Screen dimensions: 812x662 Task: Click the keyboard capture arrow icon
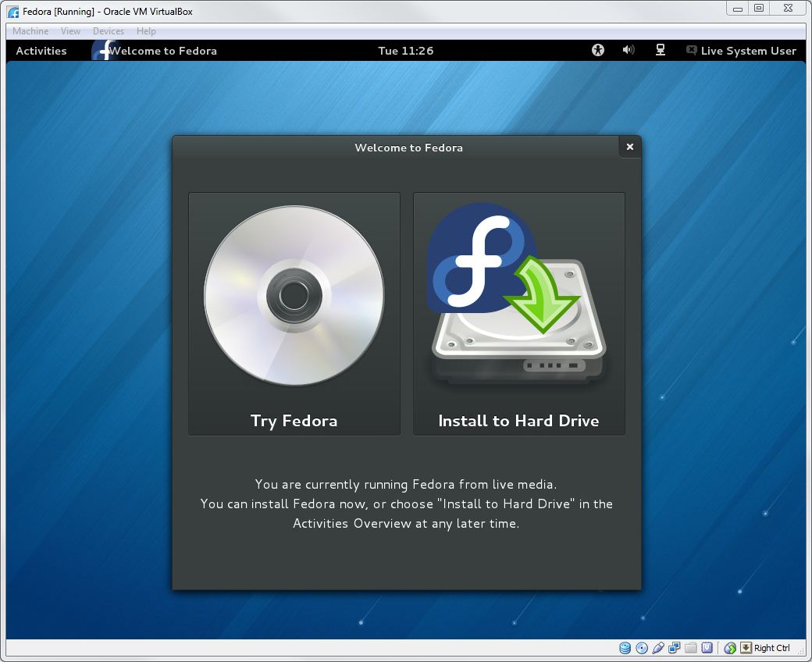tap(746, 648)
